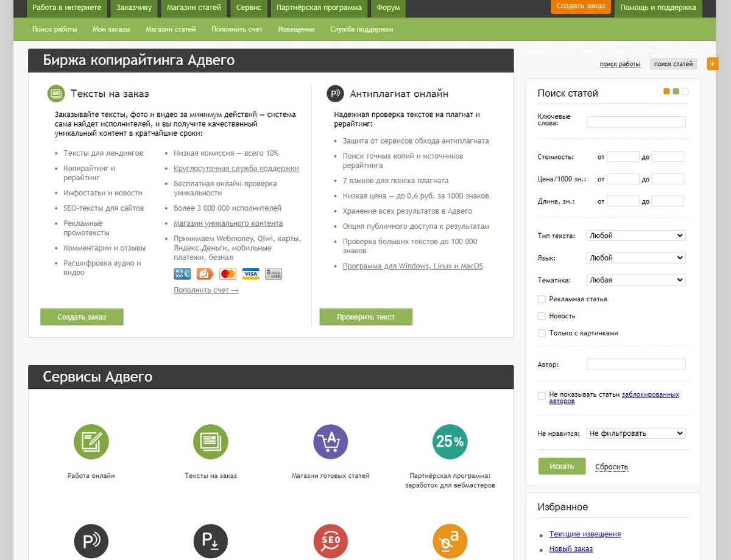The width and height of the screenshot is (731, 560).
Task: Click the Антиплагиат онлайн header icon
Action: 335,94
